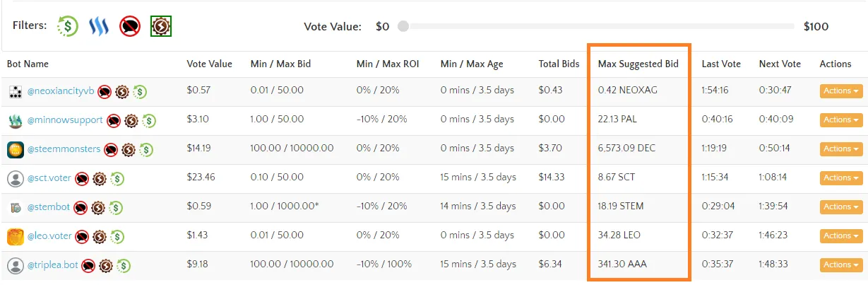Open the @minnowsupport bot link
This screenshot has width=868, height=285.
(x=65, y=120)
